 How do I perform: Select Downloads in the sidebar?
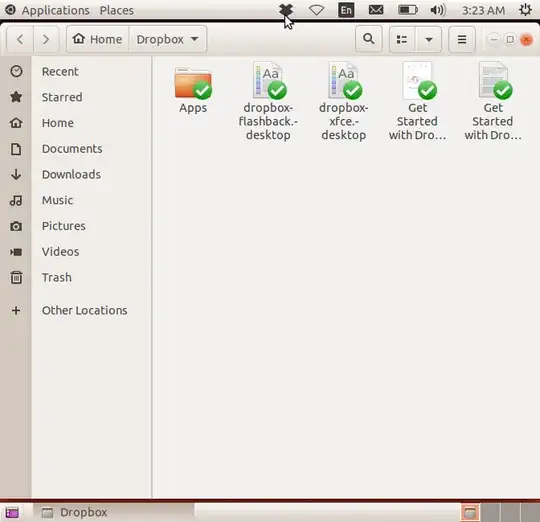[x=76, y=175]
